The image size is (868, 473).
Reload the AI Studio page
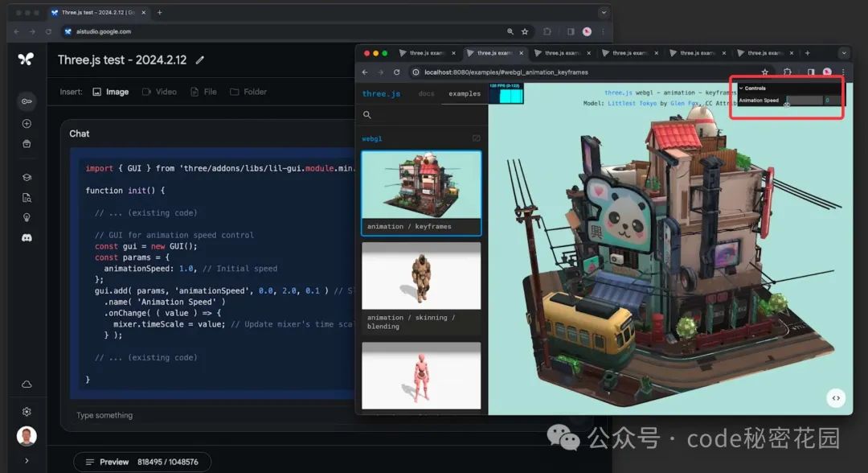[x=48, y=31]
